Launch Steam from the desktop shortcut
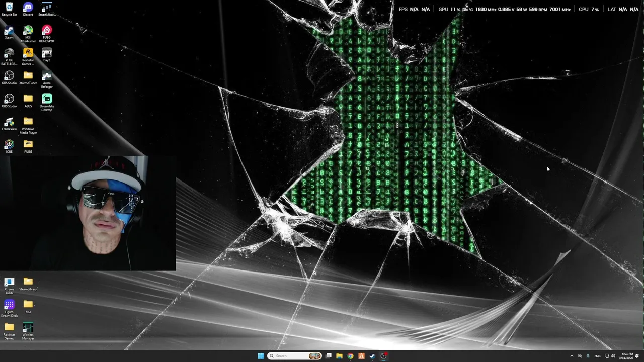The width and height of the screenshot is (644, 362). [x=9, y=32]
